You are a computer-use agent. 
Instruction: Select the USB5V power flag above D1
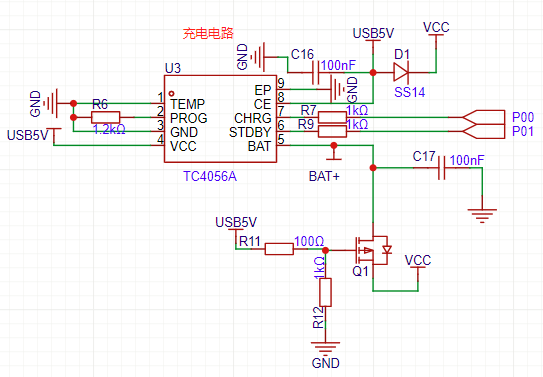pyautogui.click(x=373, y=41)
